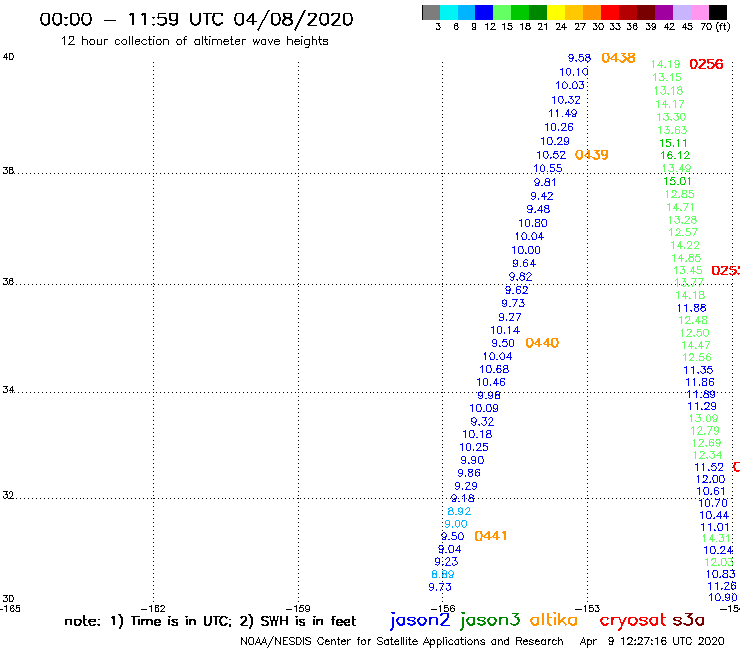Click the subtitle about altimeter wave heights

[x=194, y=41]
